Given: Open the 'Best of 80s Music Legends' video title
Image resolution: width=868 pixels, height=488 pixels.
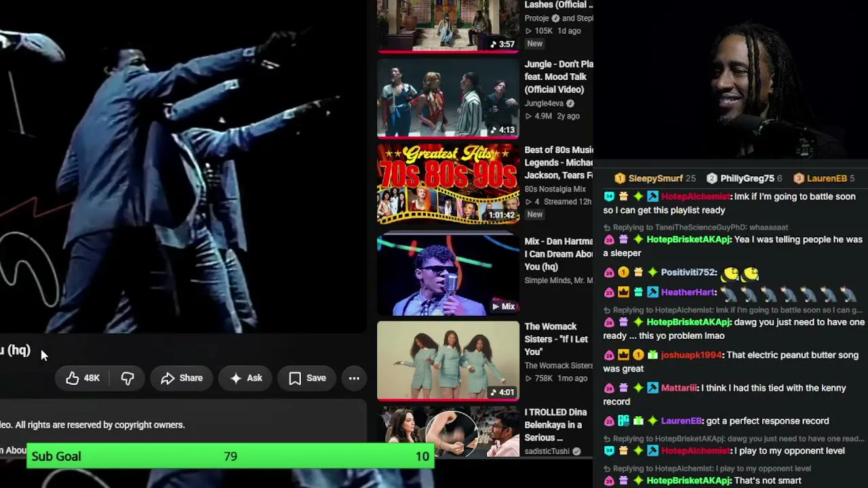Looking at the screenshot, I should pyautogui.click(x=559, y=163).
